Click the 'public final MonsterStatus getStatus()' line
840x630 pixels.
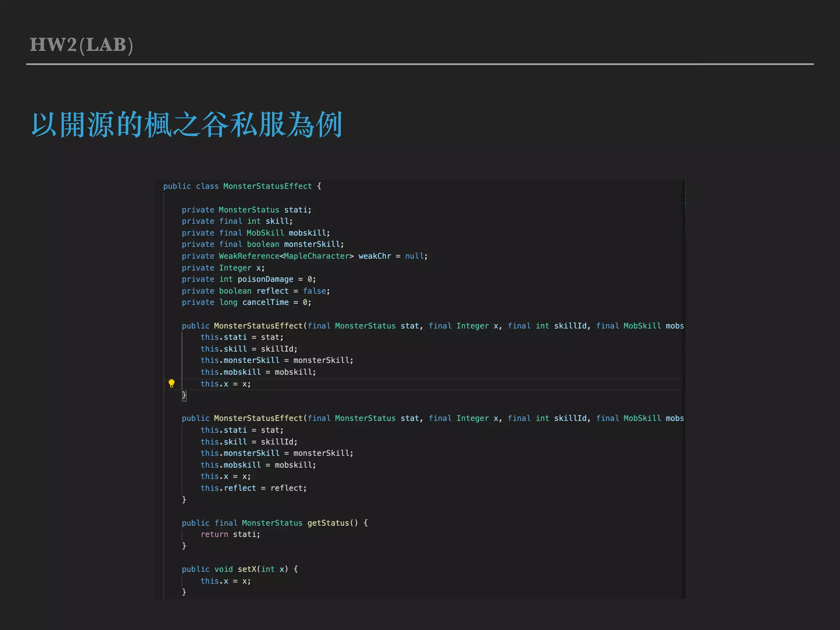point(275,523)
